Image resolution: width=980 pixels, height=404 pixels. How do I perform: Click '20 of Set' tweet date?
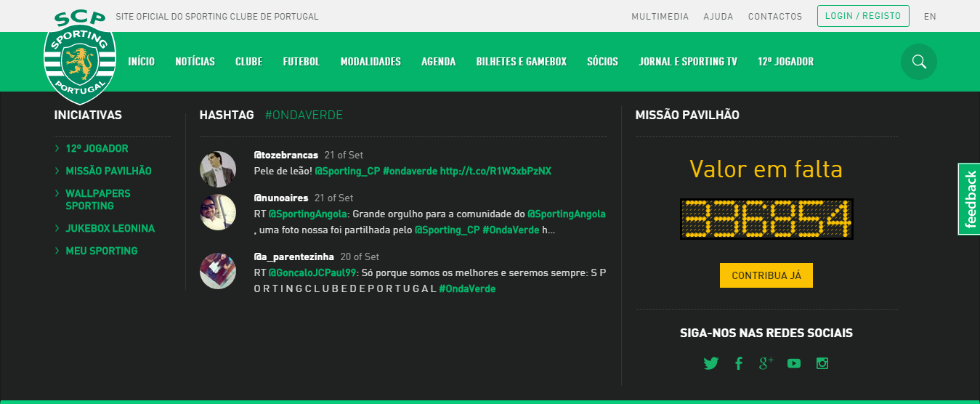click(x=360, y=257)
